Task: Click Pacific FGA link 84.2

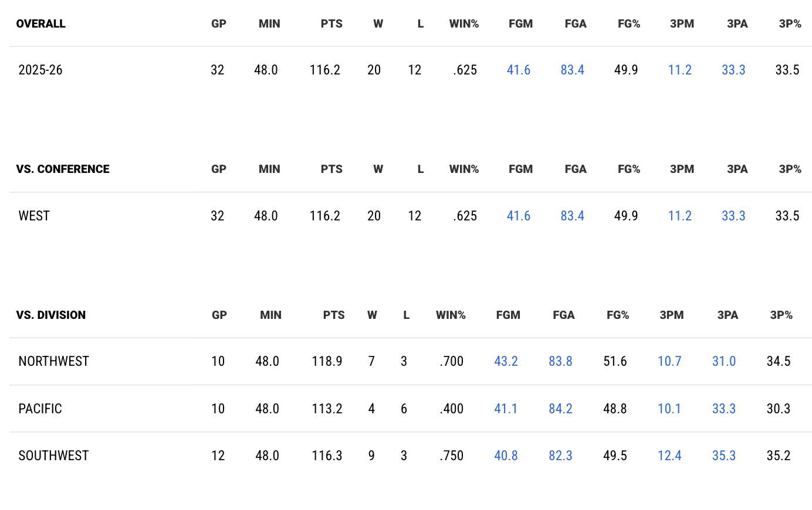Action: coord(560,409)
